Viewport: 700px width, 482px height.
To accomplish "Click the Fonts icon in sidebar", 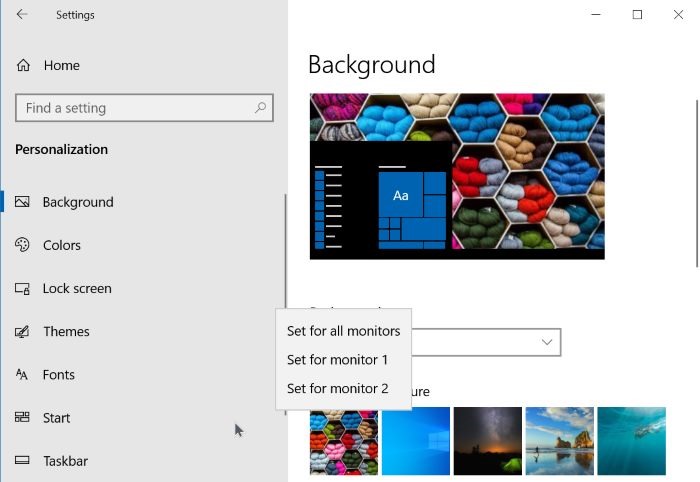I will 22,375.
